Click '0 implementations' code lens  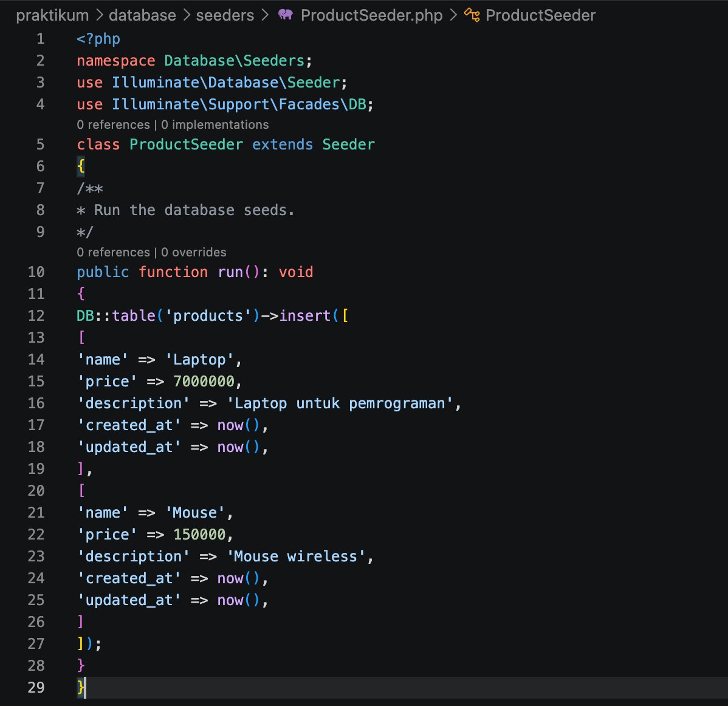215,125
